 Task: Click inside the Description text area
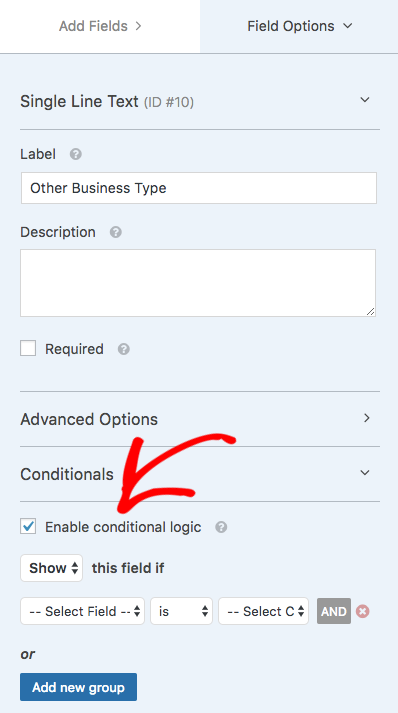coord(198,283)
